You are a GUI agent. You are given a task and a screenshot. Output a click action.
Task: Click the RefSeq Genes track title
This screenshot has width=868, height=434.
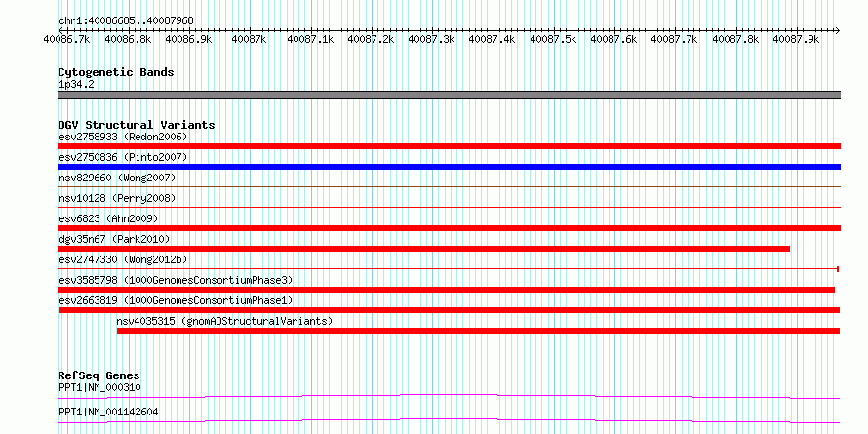coord(99,376)
